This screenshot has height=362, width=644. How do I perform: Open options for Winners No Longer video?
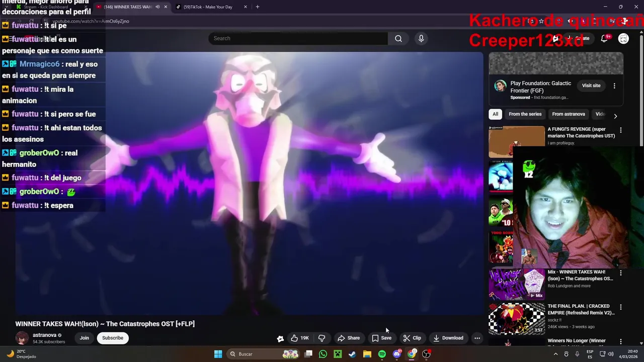[620, 342]
